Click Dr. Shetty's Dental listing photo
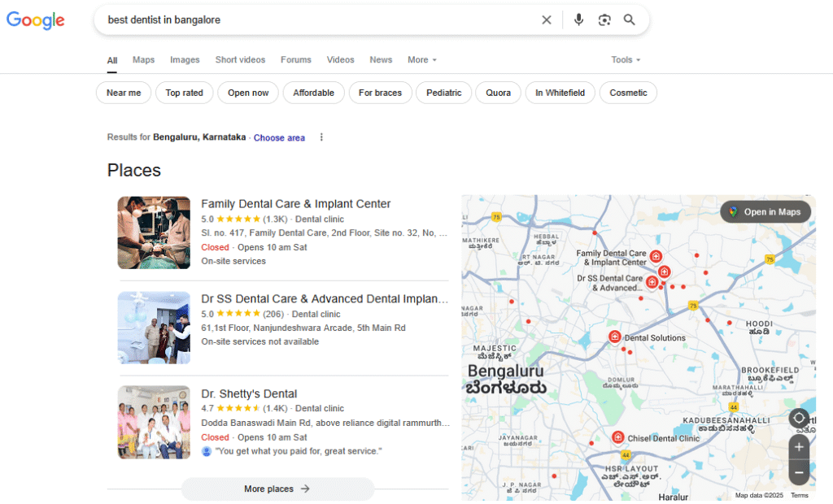This screenshot has width=833, height=504. 154,422
